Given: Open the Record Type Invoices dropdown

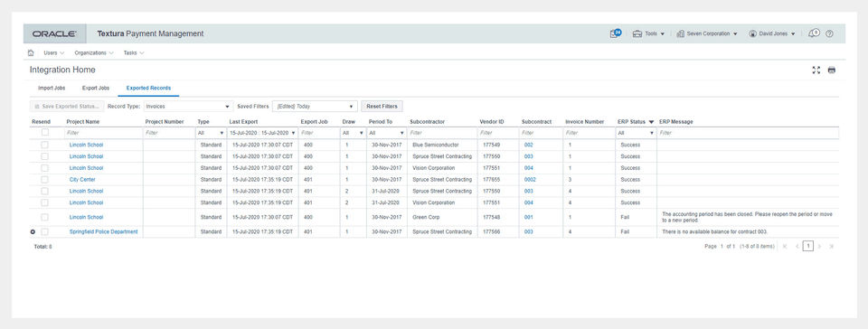Looking at the screenshot, I should [x=188, y=106].
